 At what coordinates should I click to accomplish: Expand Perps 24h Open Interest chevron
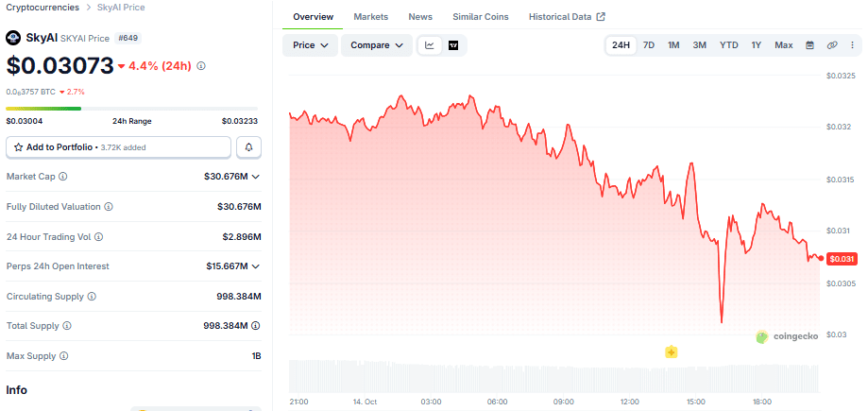256,266
